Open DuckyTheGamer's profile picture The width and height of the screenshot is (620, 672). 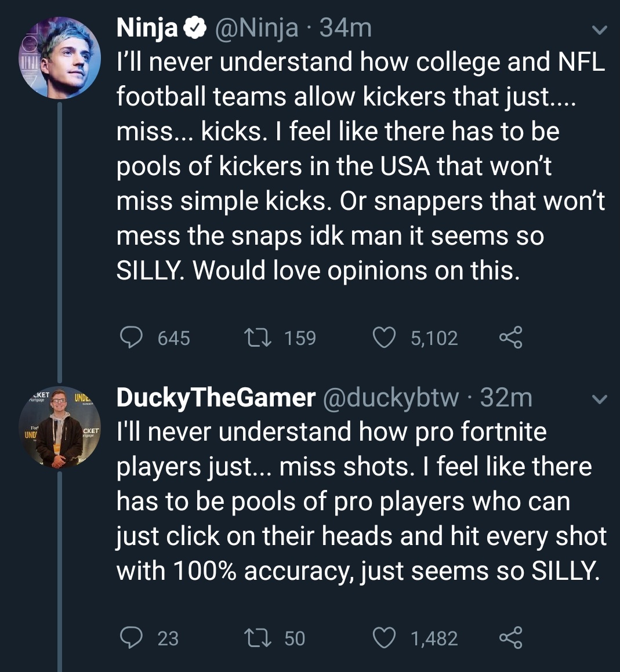pyautogui.click(x=60, y=427)
